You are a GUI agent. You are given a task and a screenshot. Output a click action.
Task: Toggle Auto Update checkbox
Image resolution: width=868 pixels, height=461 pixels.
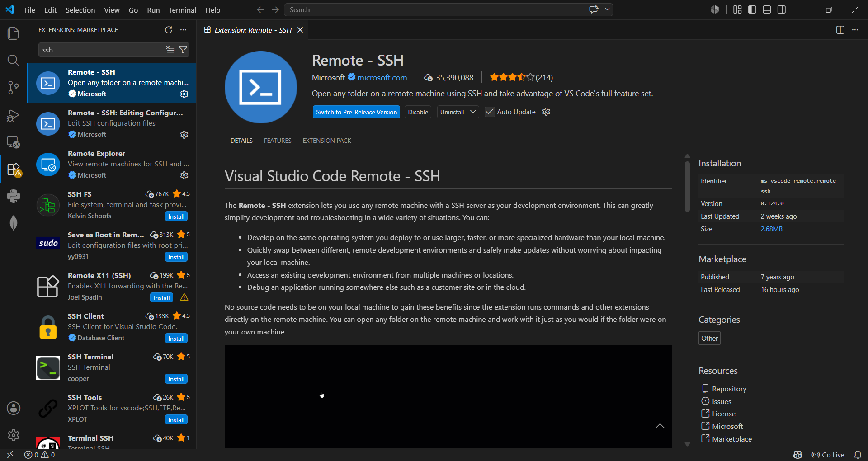[490, 112]
